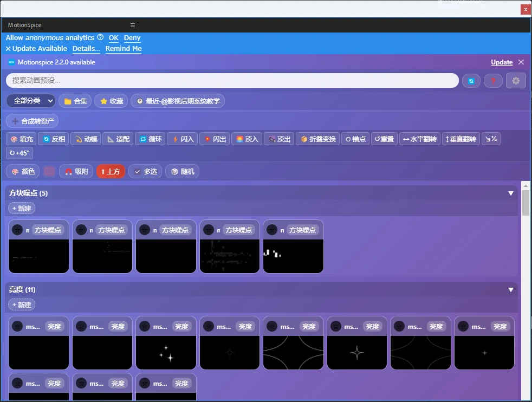The height and width of the screenshot is (402, 532).
Task: Click the 填充 fill tool button
Action: coord(22,139)
